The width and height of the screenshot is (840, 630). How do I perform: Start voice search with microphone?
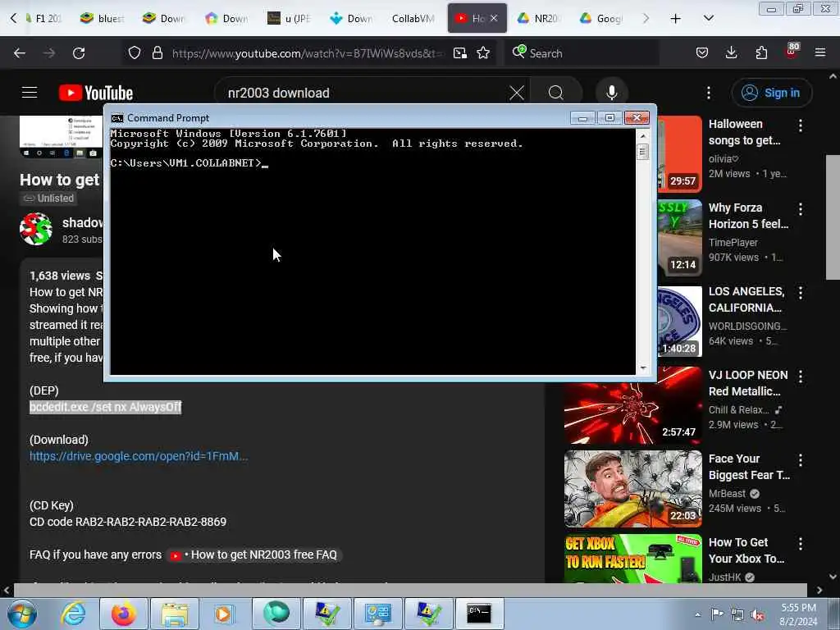(x=612, y=93)
